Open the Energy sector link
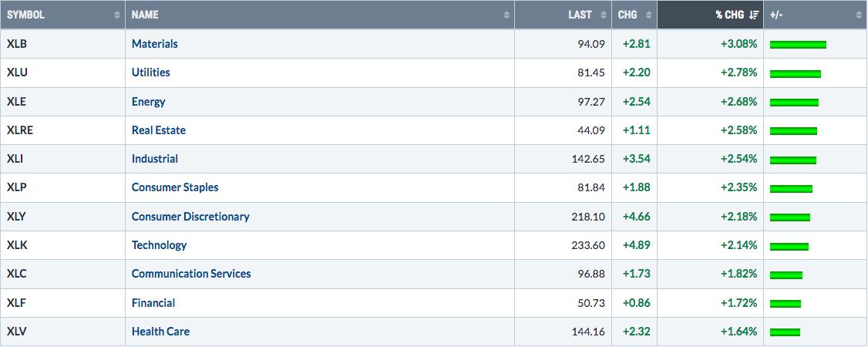This screenshot has width=868, height=347. [x=148, y=102]
